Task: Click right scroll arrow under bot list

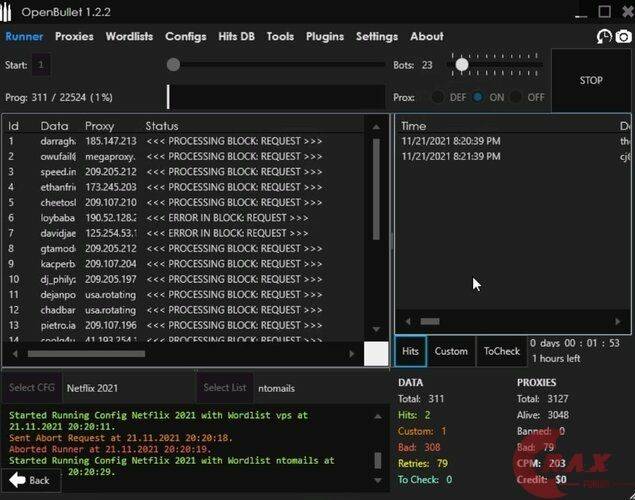Action: (x=351, y=353)
